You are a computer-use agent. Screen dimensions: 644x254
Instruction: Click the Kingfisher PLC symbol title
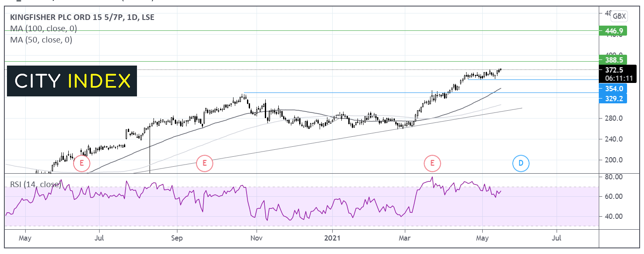pyautogui.click(x=82, y=17)
